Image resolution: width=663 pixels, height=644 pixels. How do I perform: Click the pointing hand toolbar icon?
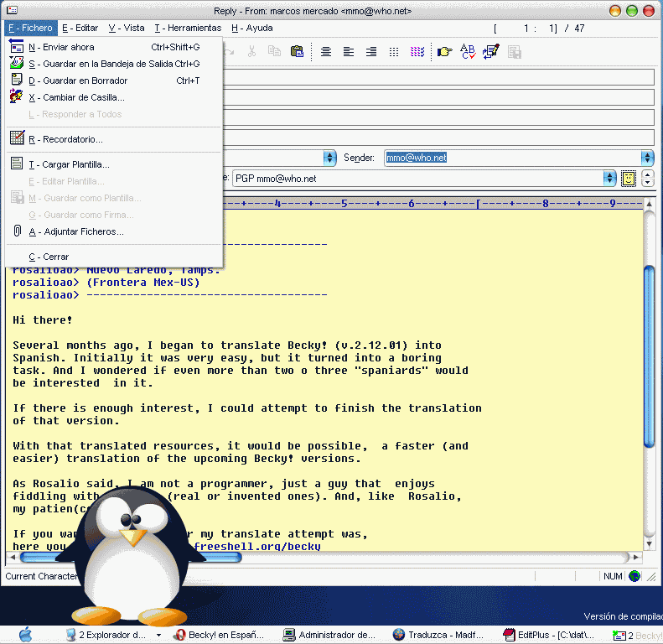(x=444, y=52)
